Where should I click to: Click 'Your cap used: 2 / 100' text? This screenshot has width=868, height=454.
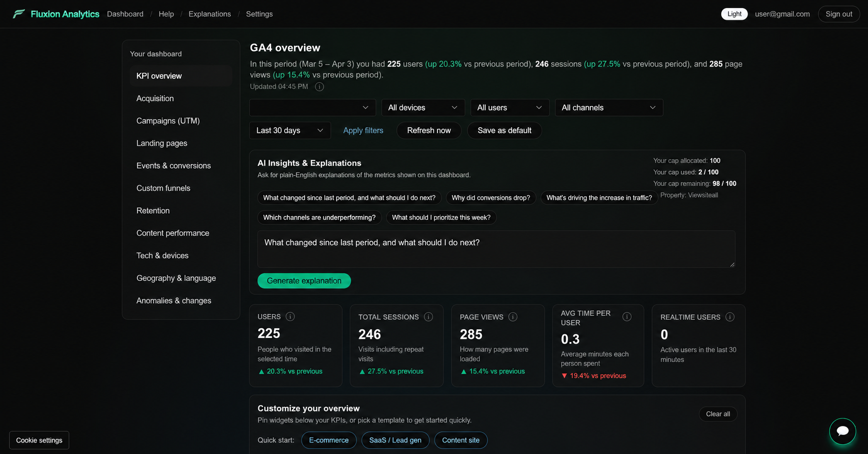686,172
